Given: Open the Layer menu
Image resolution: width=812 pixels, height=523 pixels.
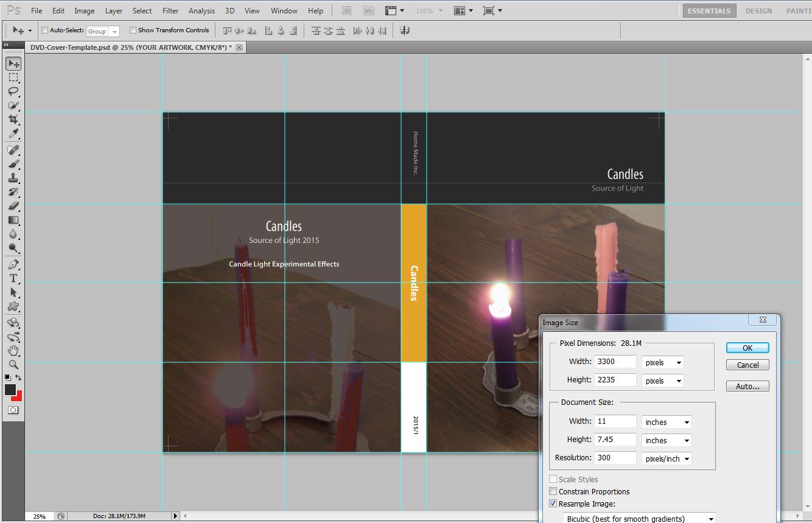Looking at the screenshot, I should pyautogui.click(x=114, y=11).
